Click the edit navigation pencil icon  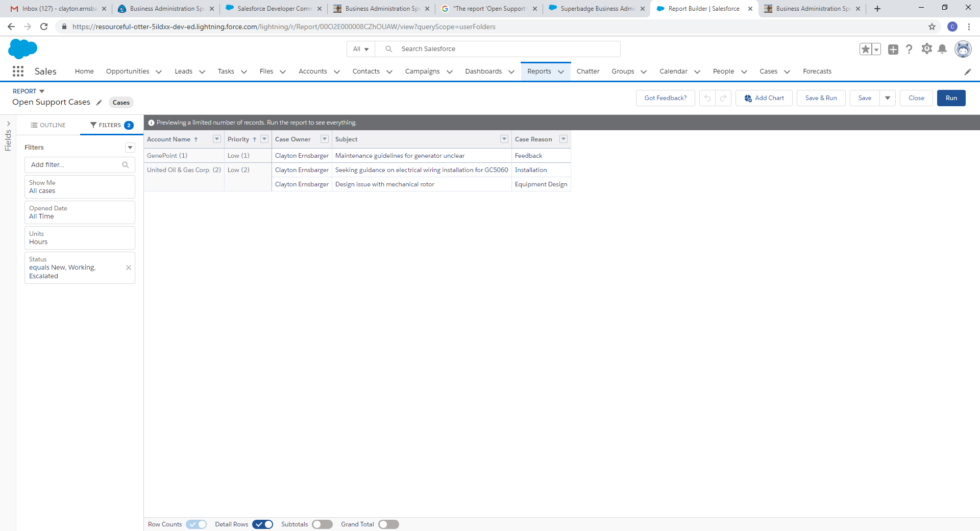click(968, 72)
